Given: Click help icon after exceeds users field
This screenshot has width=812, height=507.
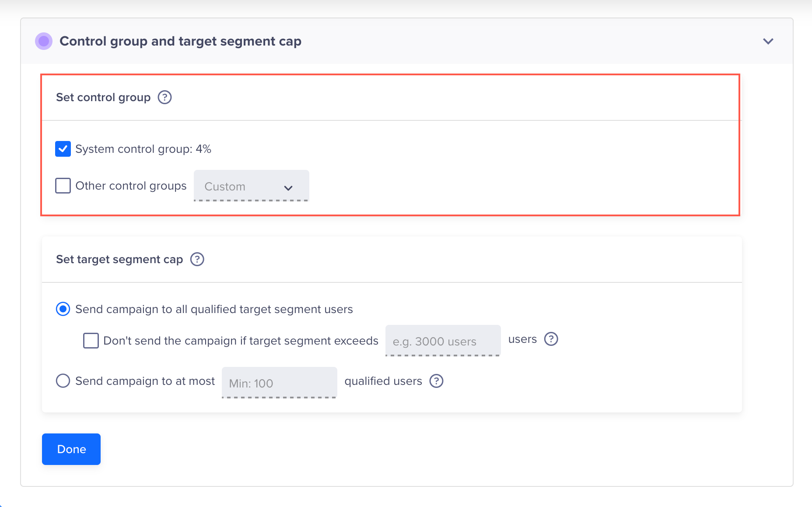Looking at the screenshot, I should [551, 339].
